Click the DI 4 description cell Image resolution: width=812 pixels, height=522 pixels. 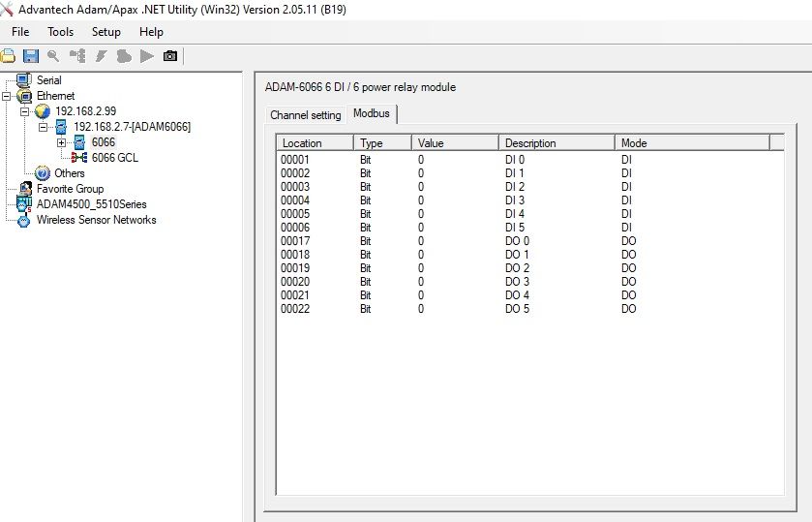[515, 214]
